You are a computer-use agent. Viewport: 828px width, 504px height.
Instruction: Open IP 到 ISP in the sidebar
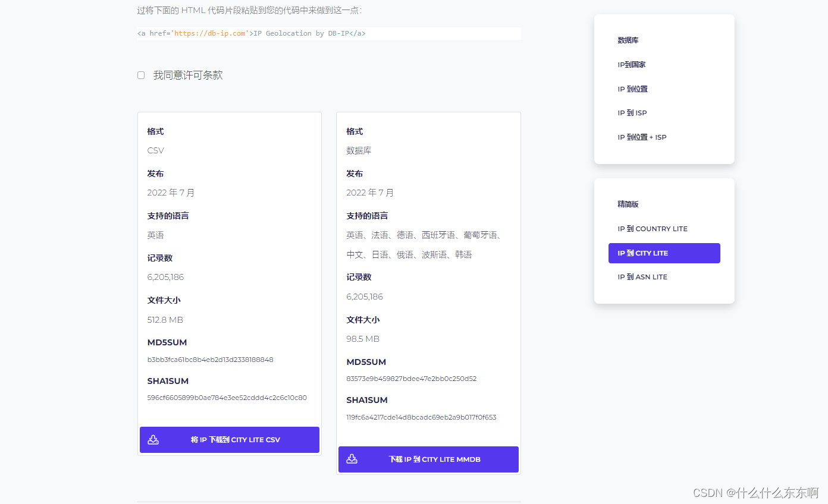point(632,112)
